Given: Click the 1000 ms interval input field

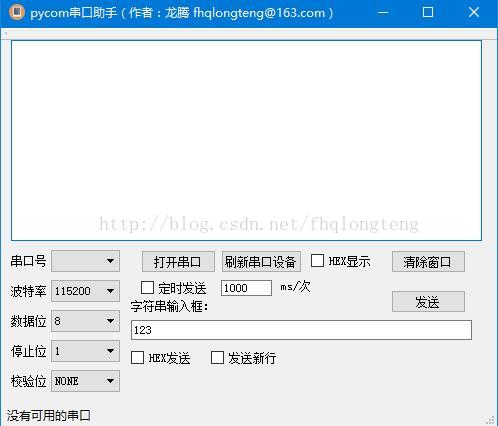Looking at the screenshot, I should click(246, 288).
